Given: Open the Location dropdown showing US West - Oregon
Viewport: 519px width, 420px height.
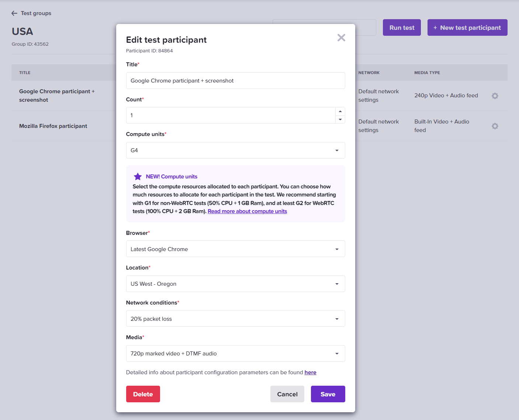Looking at the screenshot, I should 336,284.
